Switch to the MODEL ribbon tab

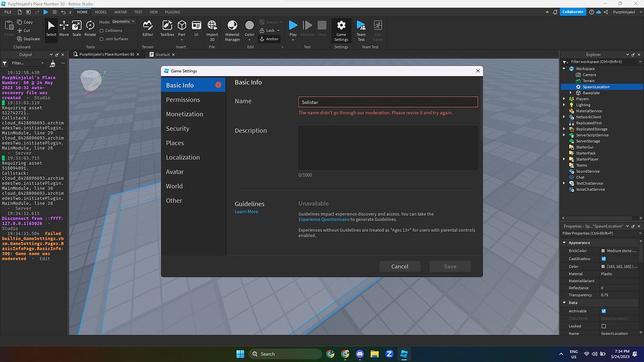[101, 11]
